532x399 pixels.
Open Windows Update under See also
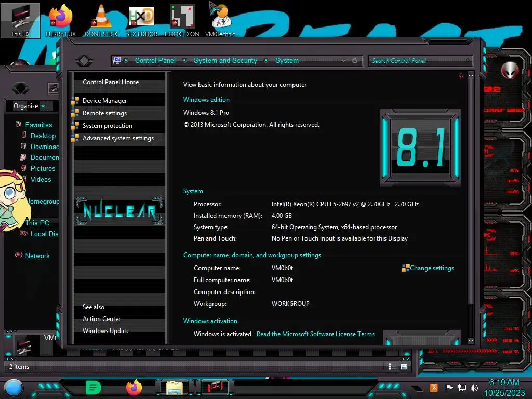point(106,331)
